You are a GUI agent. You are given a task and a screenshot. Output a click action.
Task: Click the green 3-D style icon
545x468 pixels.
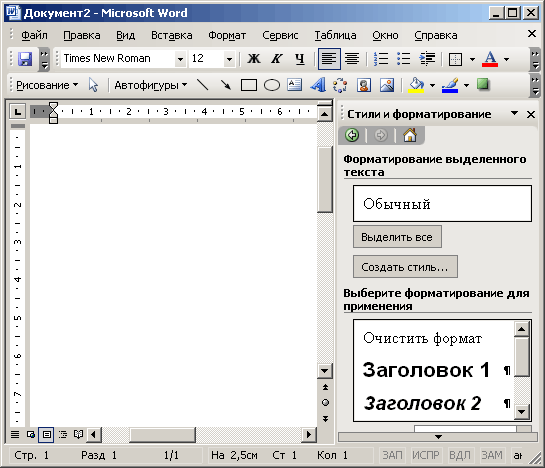483,84
